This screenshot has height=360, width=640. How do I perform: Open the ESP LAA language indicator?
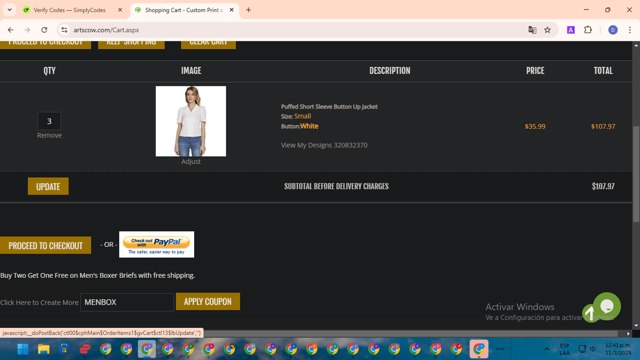click(564, 349)
